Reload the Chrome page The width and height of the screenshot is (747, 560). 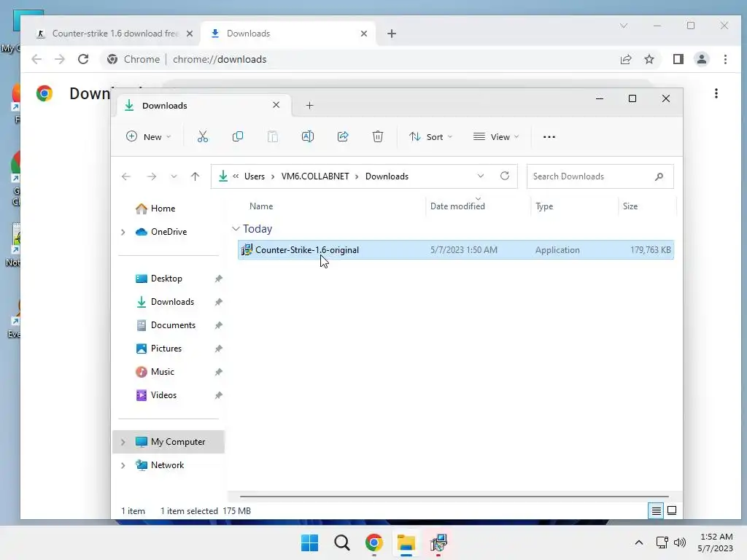pyautogui.click(x=83, y=59)
